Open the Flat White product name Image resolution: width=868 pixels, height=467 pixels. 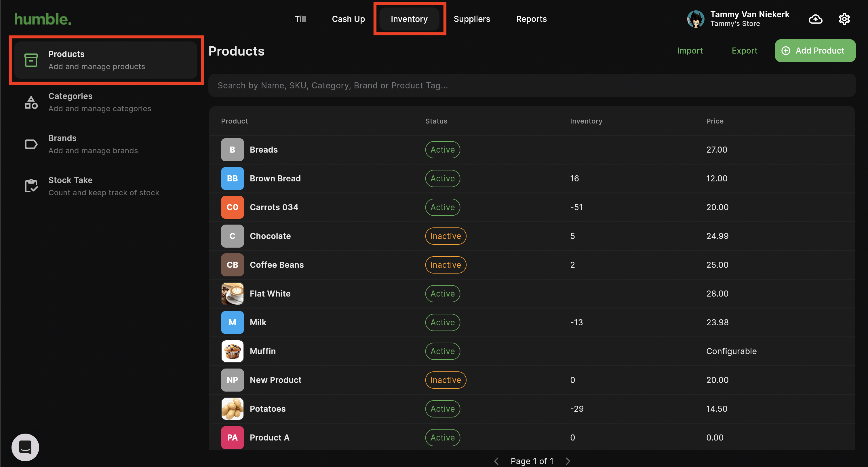270,294
